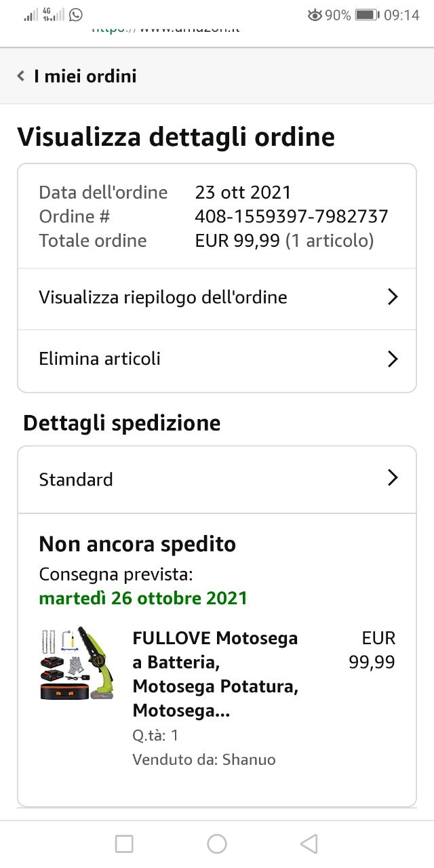434x868 pixels.
Task: Open the WhatsApp notification icon in status bar
Action: (76, 14)
